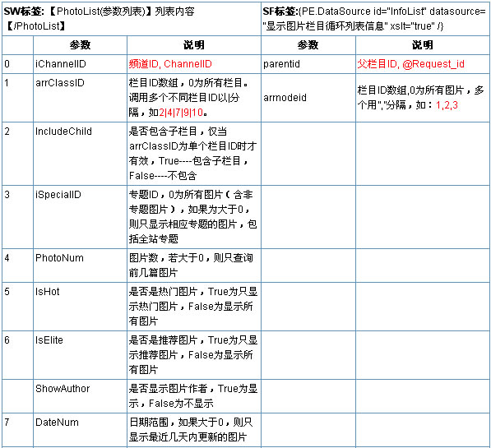The image size is (491, 448).
Task: Click the arrnodeid parameter cell
Action: tap(308, 98)
